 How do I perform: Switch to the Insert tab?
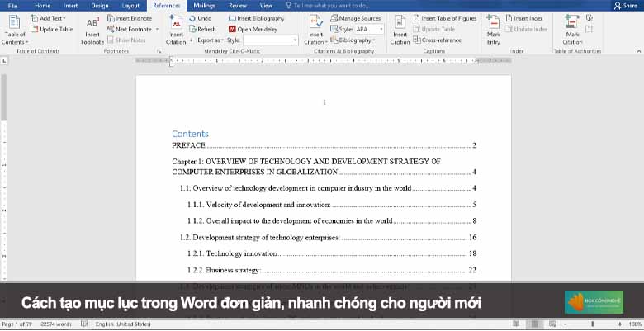click(71, 6)
